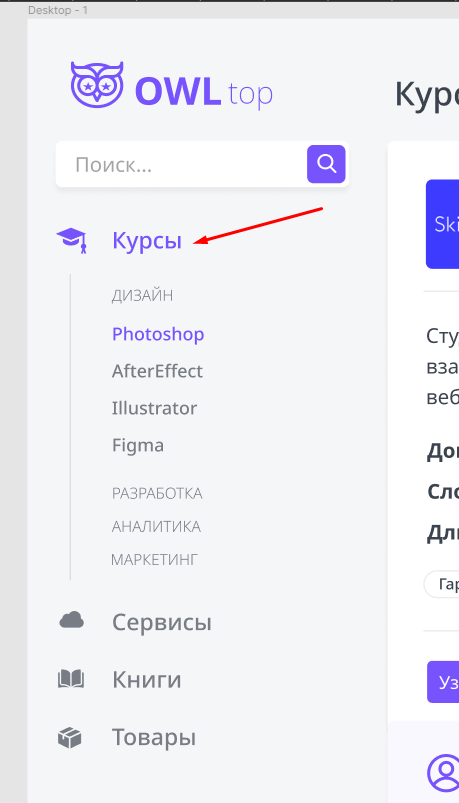This screenshot has height=803, width=459.
Task: Select the Photoshop course link
Action: coord(158,334)
